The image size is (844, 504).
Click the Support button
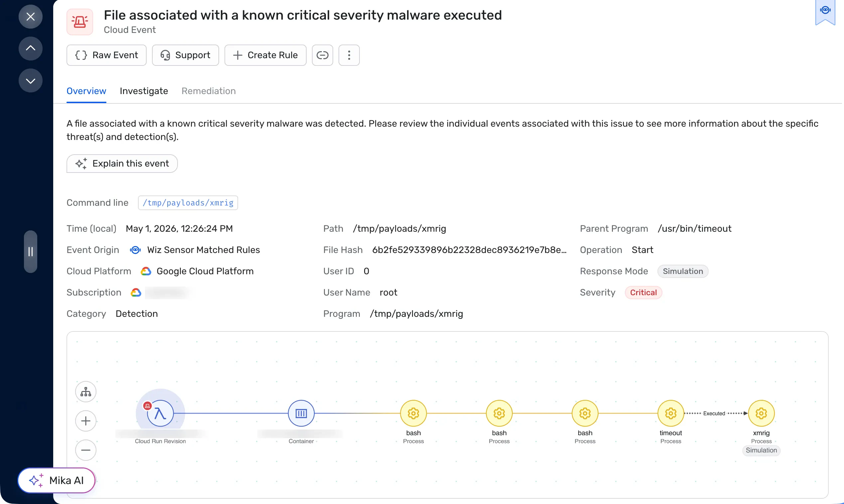coord(185,55)
